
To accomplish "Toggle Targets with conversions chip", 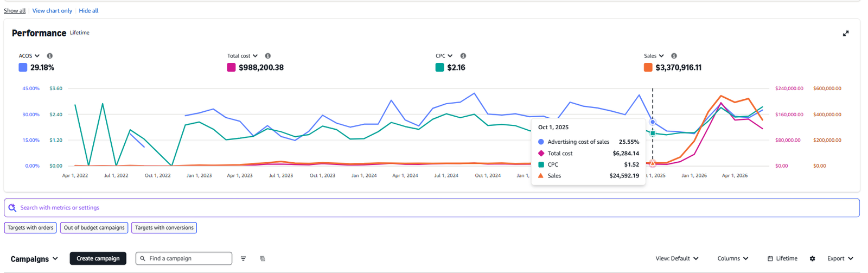I will point(164,228).
